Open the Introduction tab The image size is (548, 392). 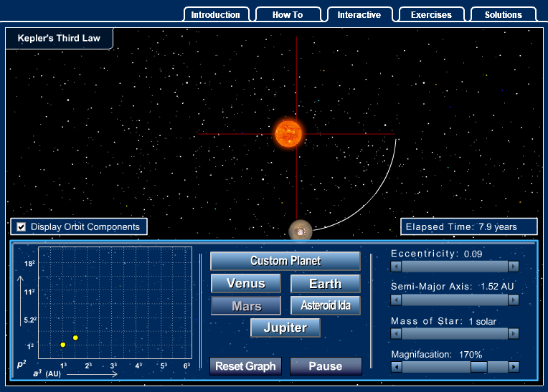coord(216,14)
